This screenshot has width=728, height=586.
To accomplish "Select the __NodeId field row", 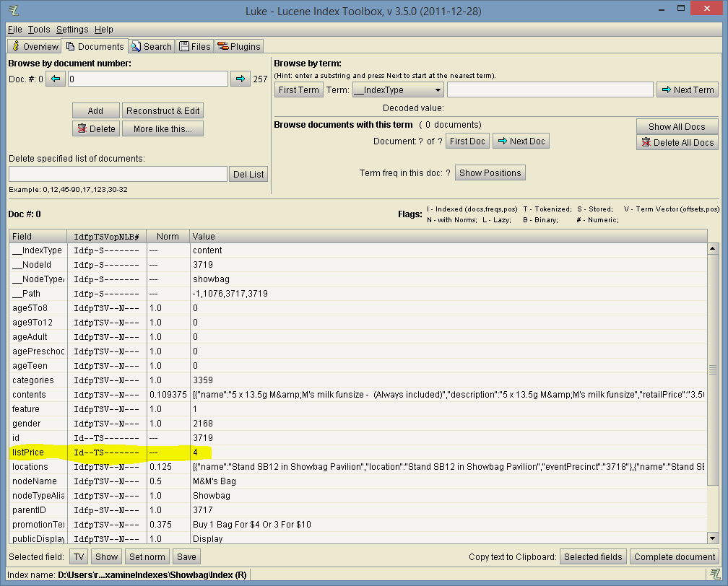I will (357, 264).
